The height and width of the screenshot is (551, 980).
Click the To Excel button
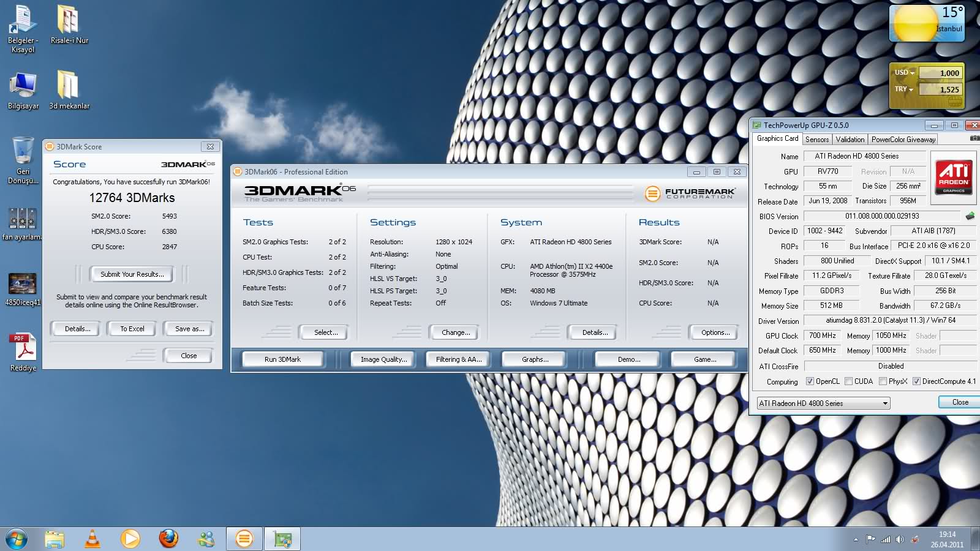coord(132,329)
